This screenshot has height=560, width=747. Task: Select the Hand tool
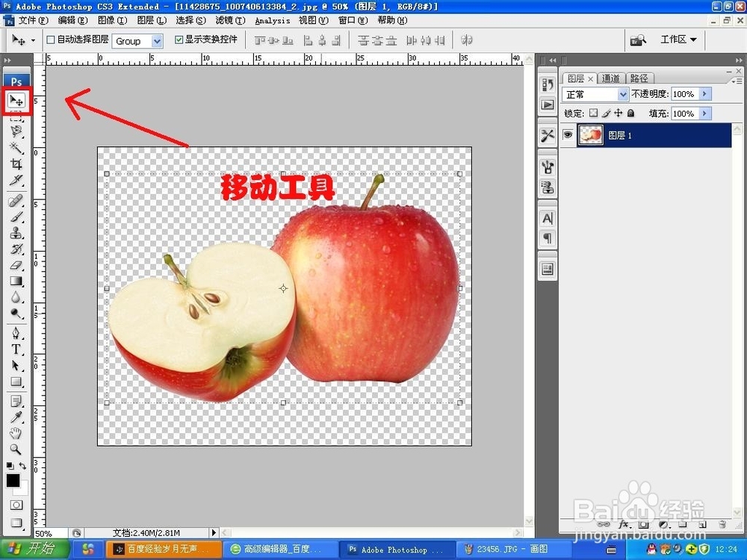(x=16, y=432)
